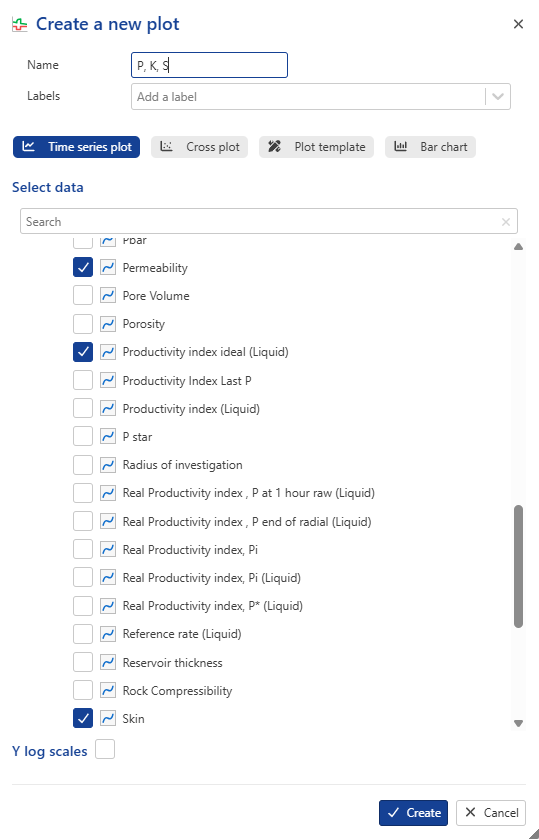Click the Pbar row checkbox
Image resolution: width=539 pixels, height=840 pixels.
click(x=83, y=242)
